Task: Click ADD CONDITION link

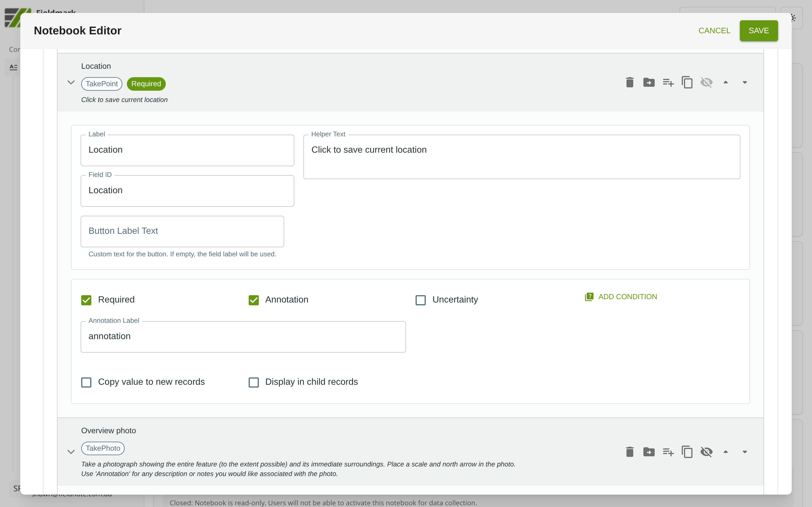Action: point(621,297)
